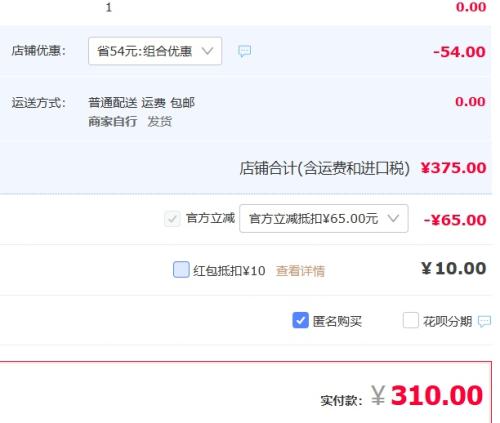Click the 普通配送 运费 包邮 shipping text
The width and height of the screenshot is (500, 423).
142,103
